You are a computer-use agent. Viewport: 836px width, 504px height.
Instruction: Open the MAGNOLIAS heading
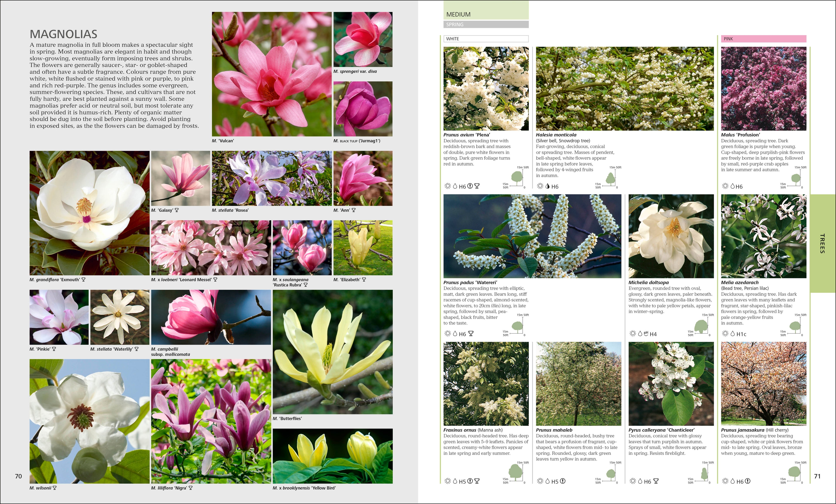point(63,34)
